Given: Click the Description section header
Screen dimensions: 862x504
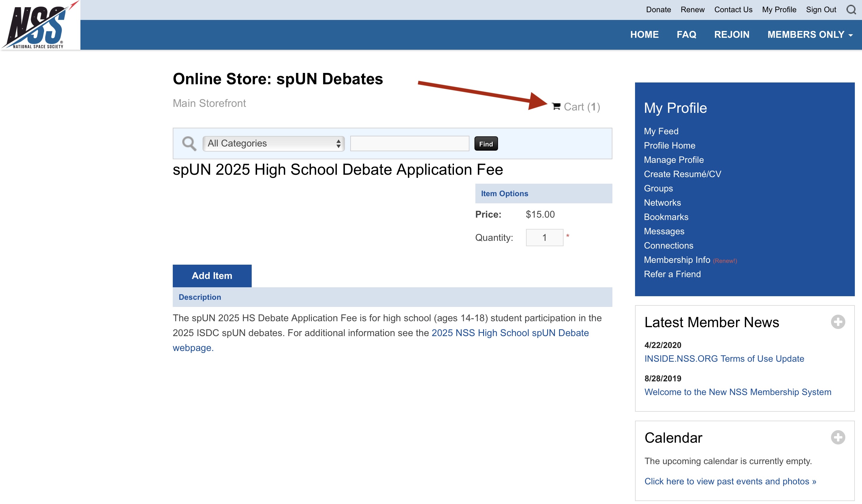Looking at the screenshot, I should coord(392,297).
